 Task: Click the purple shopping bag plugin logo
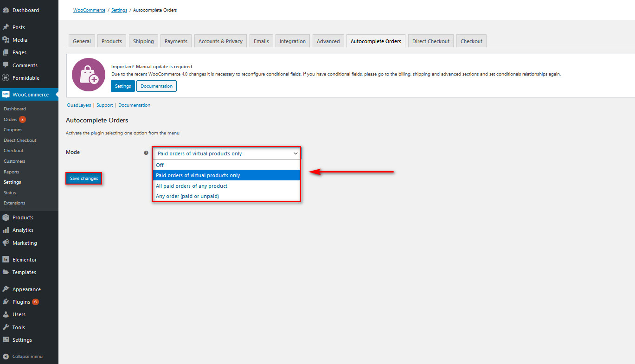coord(89,75)
